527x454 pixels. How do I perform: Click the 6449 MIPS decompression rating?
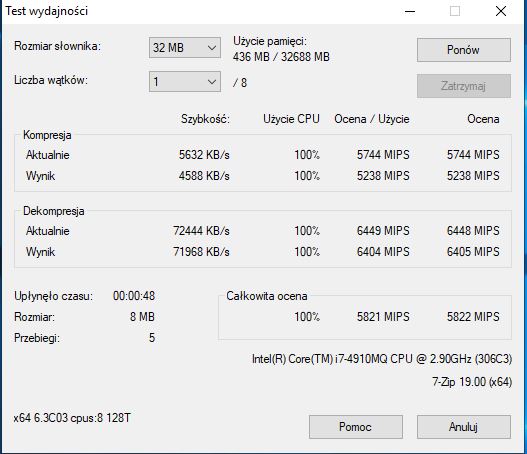(x=383, y=231)
